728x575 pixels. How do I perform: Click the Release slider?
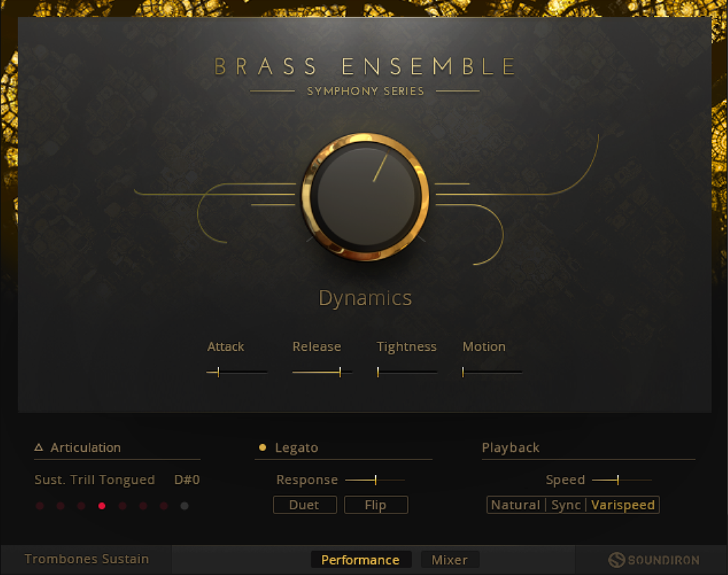(x=322, y=372)
